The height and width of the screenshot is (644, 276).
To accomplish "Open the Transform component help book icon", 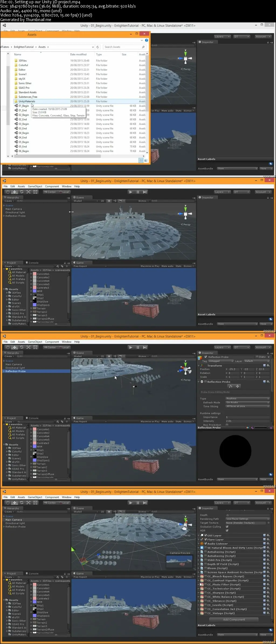I will pos(264,366).
